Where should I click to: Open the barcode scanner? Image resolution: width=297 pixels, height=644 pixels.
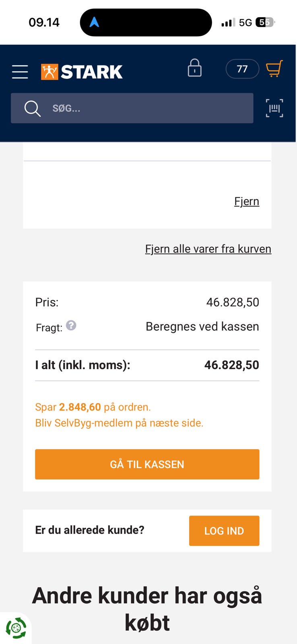tap(274, 108)
